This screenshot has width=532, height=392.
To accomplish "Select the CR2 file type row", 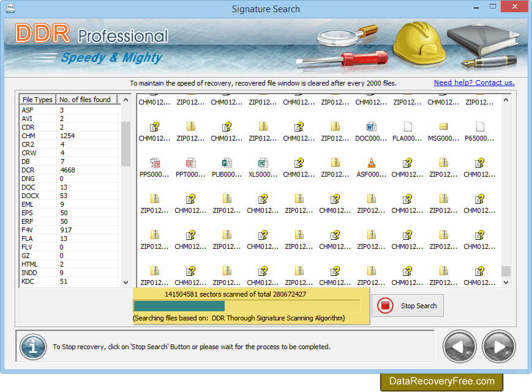I will tap(70, 144).
